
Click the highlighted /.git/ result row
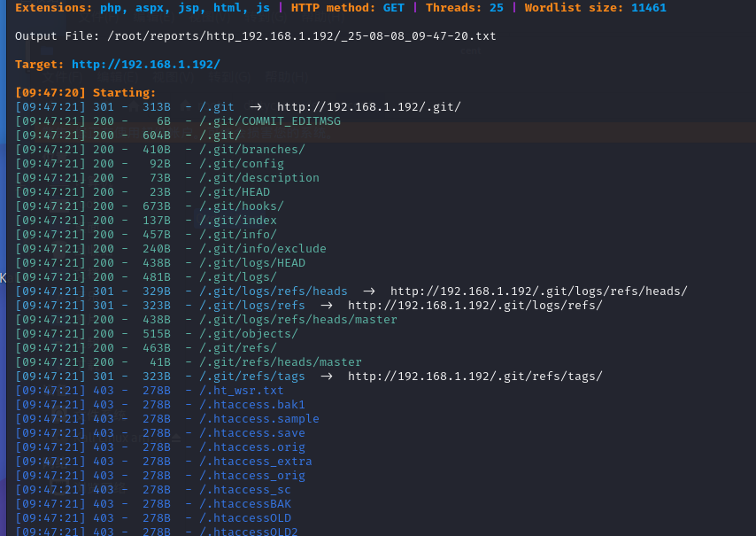click(x=219, y=135)
